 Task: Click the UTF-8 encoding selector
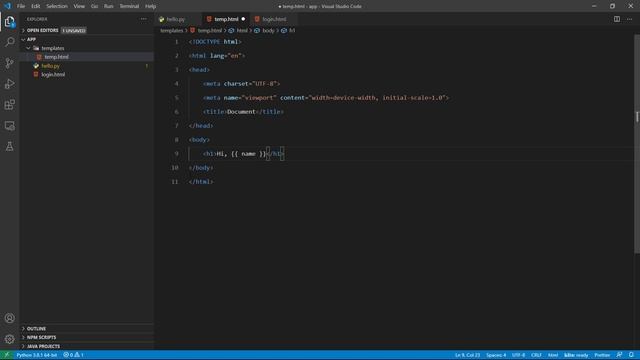(x=518, y=355)
